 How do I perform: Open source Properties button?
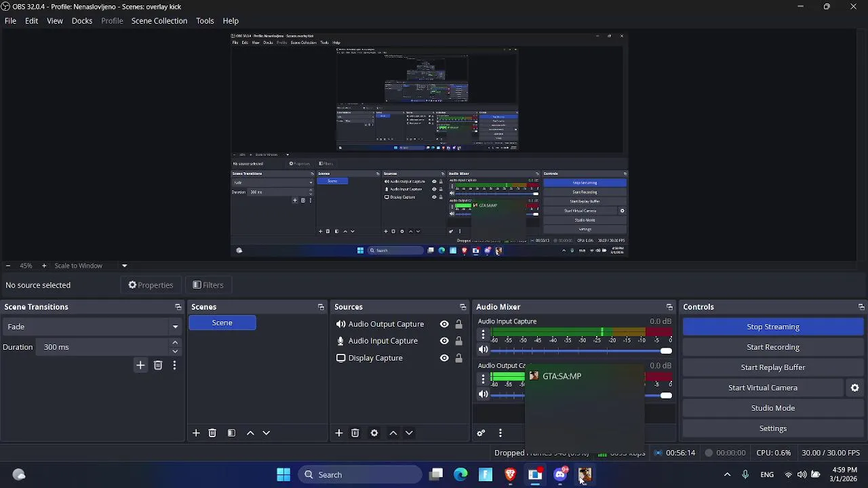point(151,285)
